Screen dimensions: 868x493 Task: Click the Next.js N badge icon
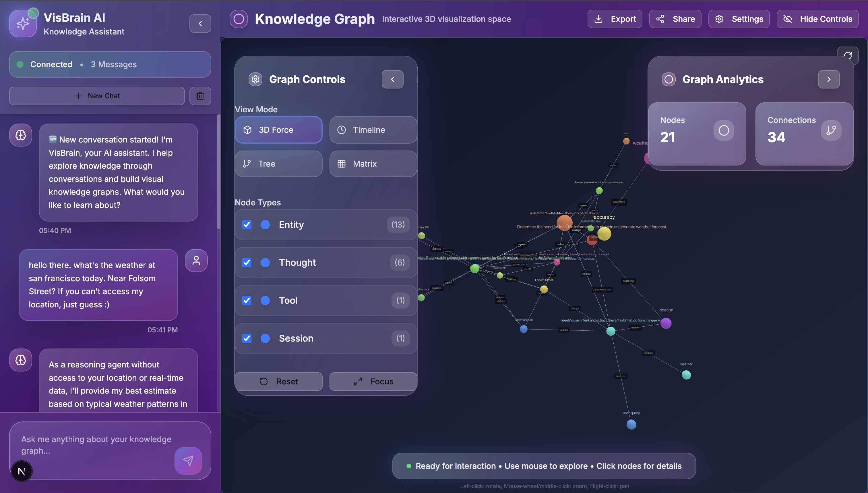coord(22,471)
